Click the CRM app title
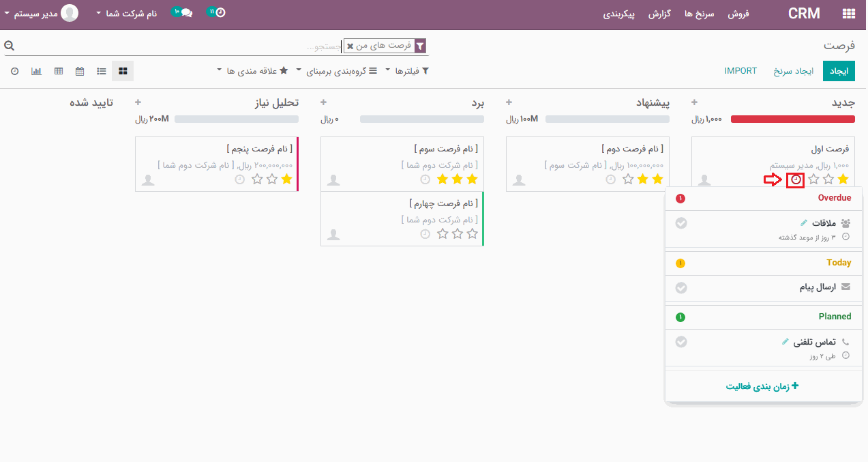868x462 pixels. 804,13
